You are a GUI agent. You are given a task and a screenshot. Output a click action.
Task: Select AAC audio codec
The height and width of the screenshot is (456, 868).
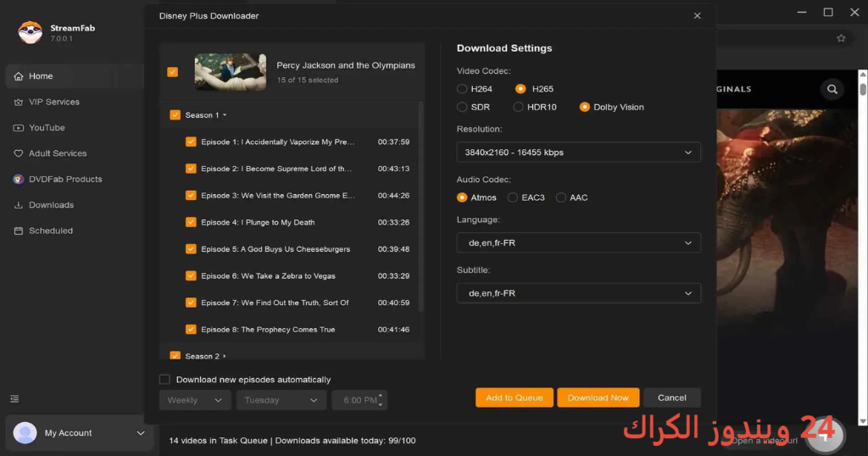pos(561,197)
